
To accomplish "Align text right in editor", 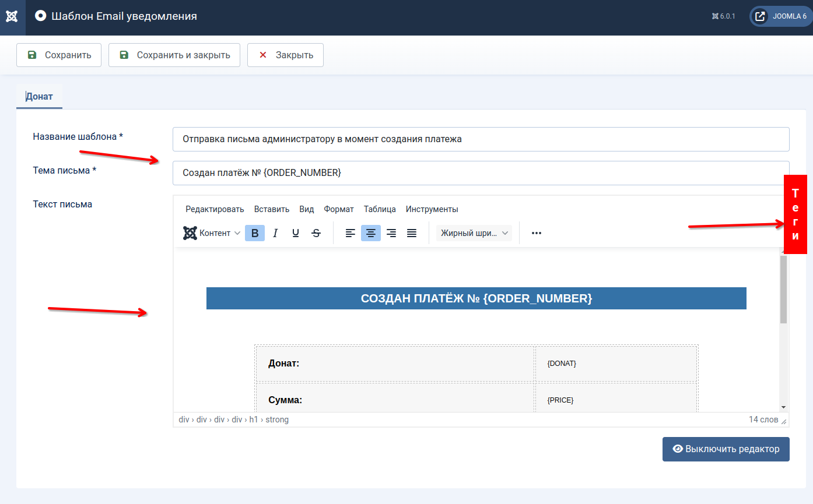I will 391,233.
